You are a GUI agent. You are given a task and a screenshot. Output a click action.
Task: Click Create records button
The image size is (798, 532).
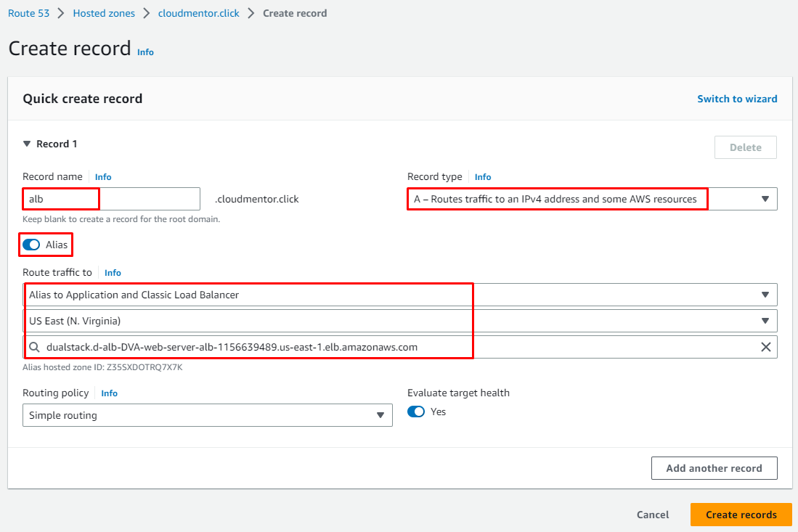coord(741,515)
